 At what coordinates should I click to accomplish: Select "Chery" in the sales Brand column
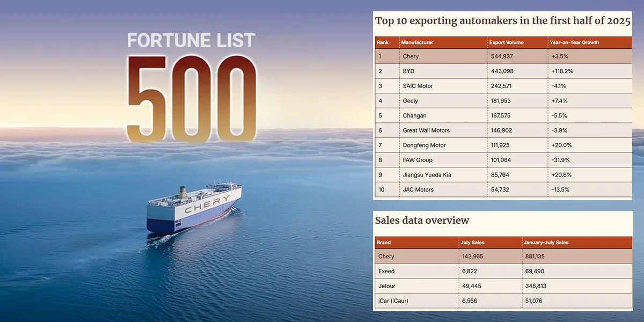click(386, 257)
